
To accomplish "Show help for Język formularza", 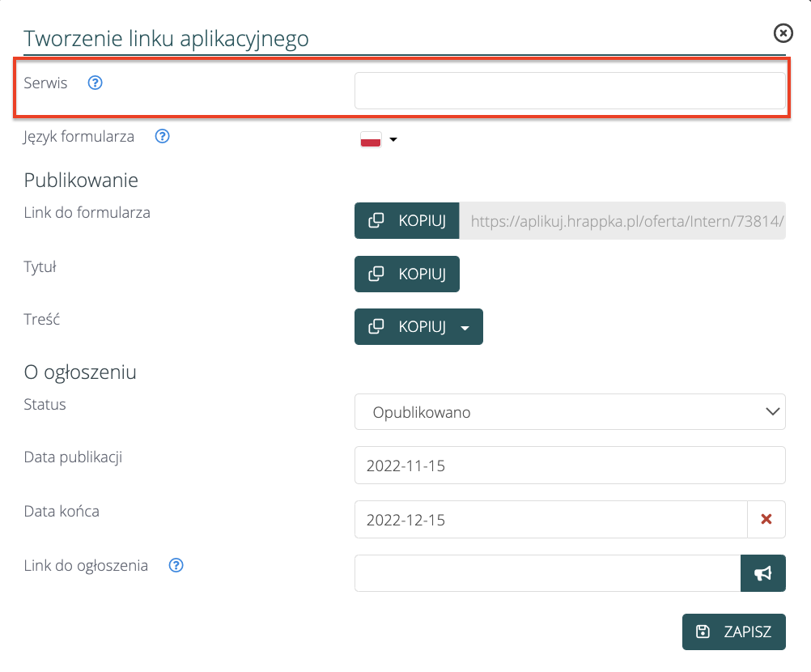I will (162, 136).
